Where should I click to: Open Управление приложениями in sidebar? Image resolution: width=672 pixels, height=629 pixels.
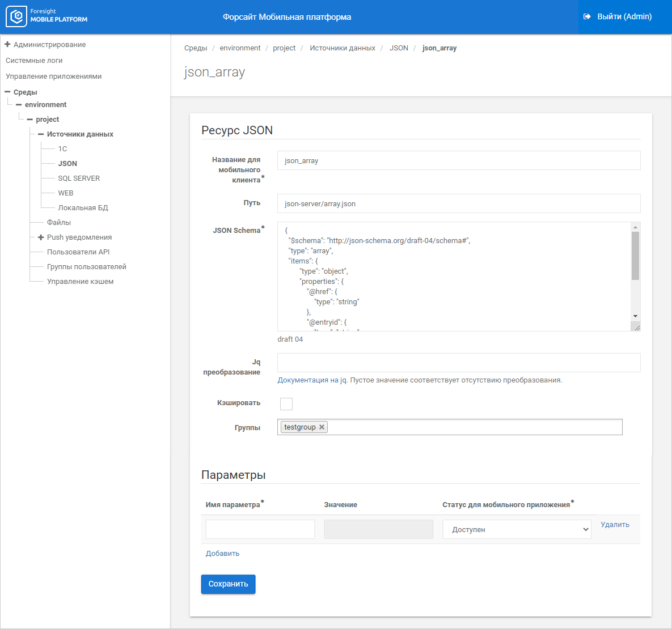pyautogui.click(x=54, y=76)
